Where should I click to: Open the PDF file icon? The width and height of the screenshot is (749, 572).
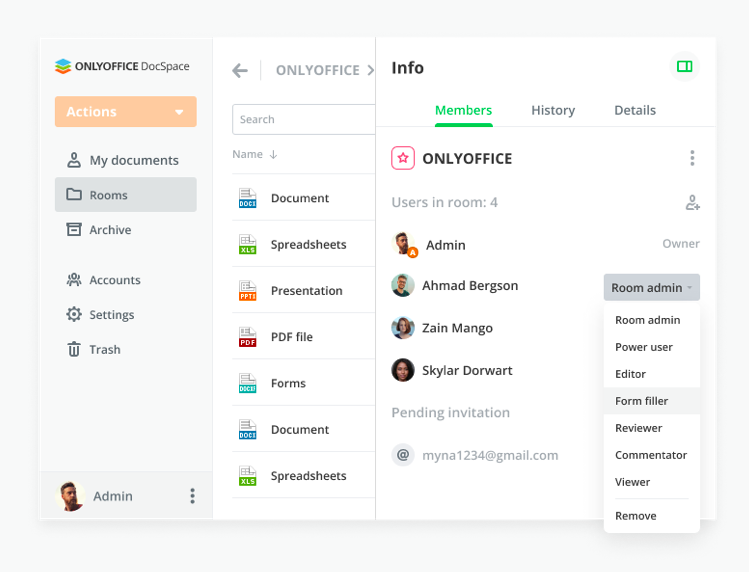(247, 337)
